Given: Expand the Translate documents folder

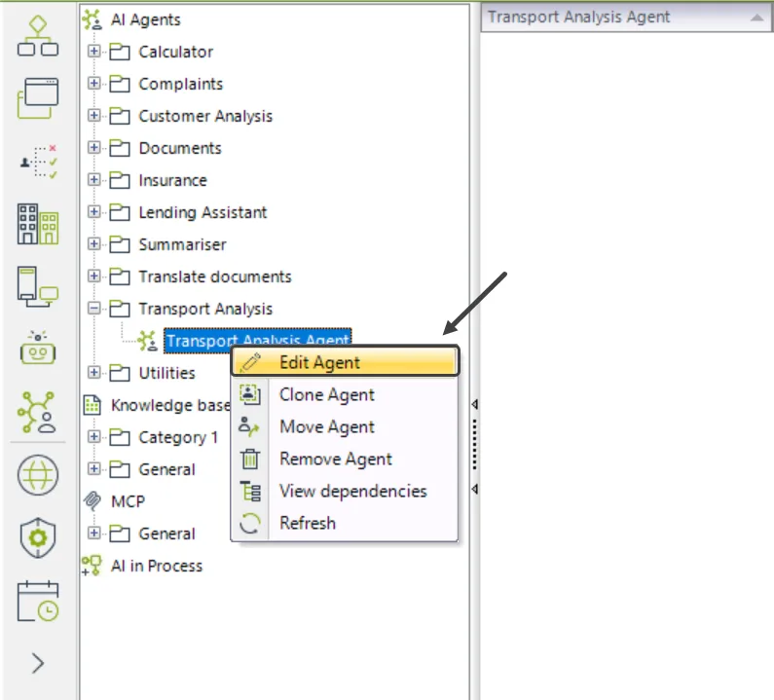Looking at the screenshot, I should point(93,276).
